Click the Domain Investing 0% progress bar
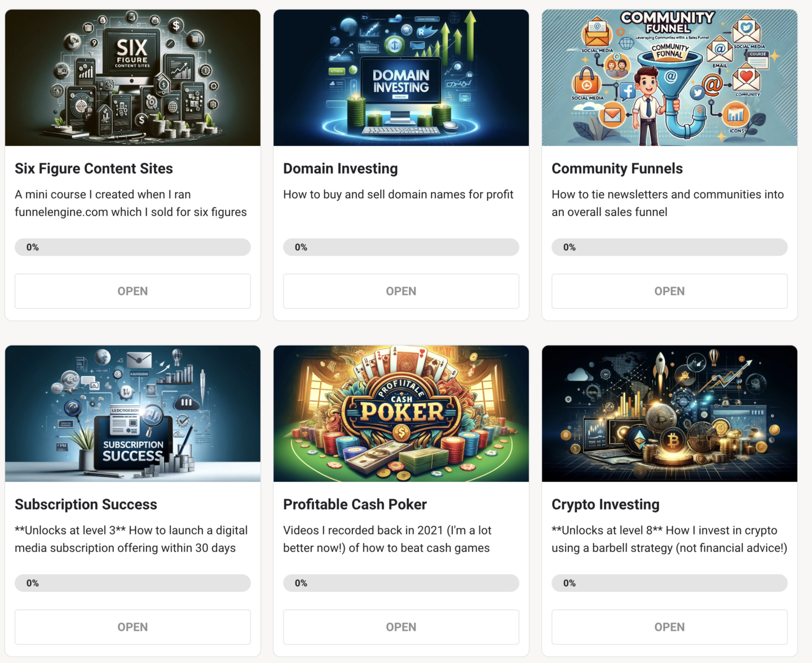This screenshot has width=812, height=663. pyautogui.click(x=401, y=247)
